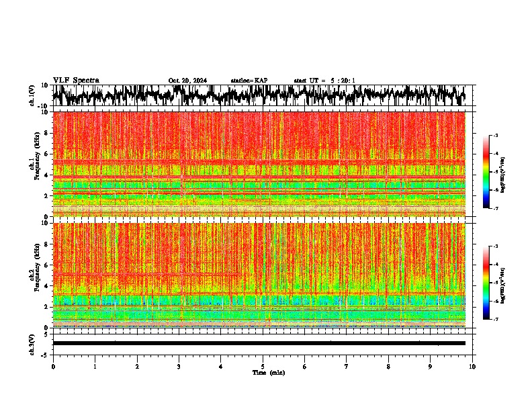Image resolution: width=532 pixels, height=411 pixels.
Task: Click time axis tick label "8"
Action: 388,367
